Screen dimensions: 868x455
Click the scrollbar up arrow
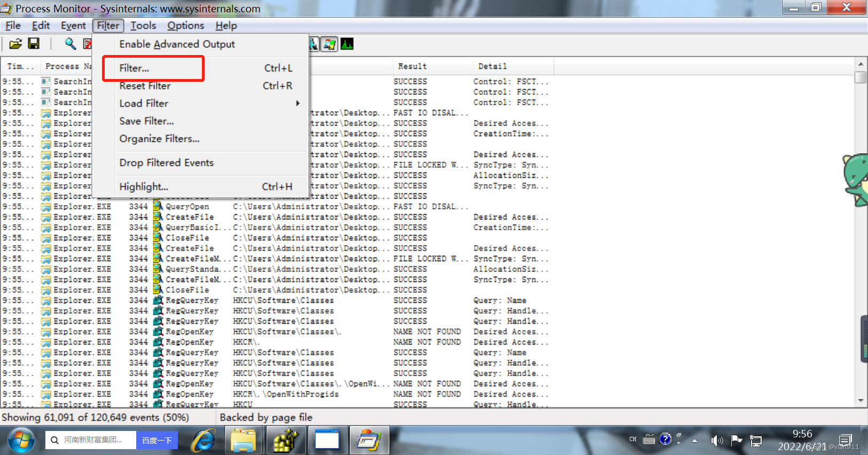[861, 64]
